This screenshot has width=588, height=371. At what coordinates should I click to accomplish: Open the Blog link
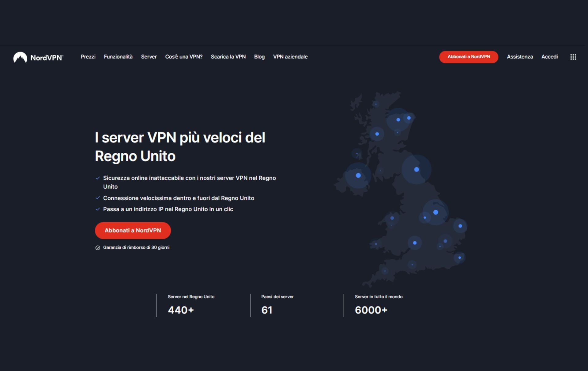point(259,57)
